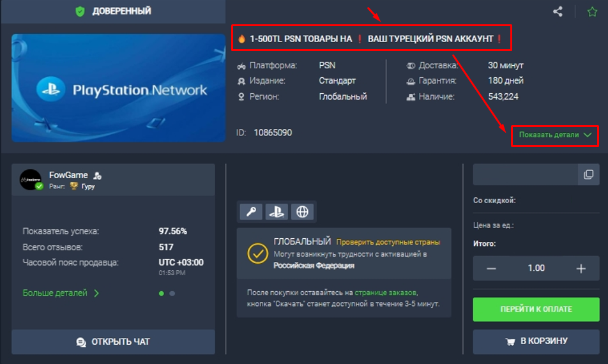The image size is (608, 364).
Task: Switch to second gray carousel dot
Action: point(172,294)
